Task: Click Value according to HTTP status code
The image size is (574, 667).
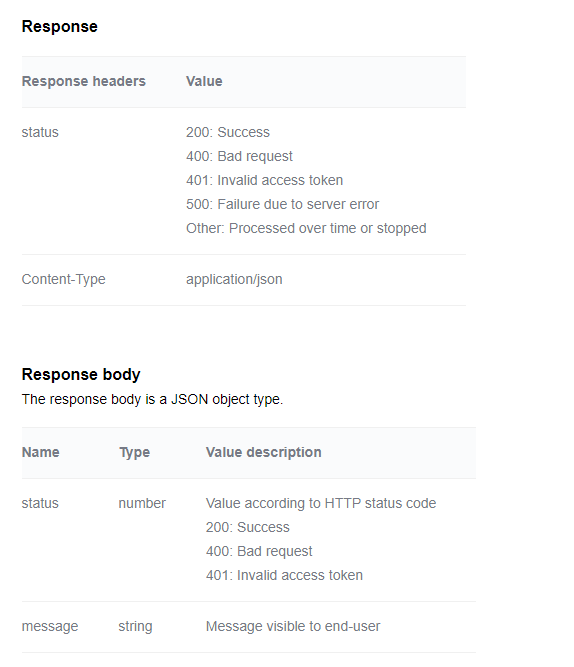Action: (x=321, y=503)
